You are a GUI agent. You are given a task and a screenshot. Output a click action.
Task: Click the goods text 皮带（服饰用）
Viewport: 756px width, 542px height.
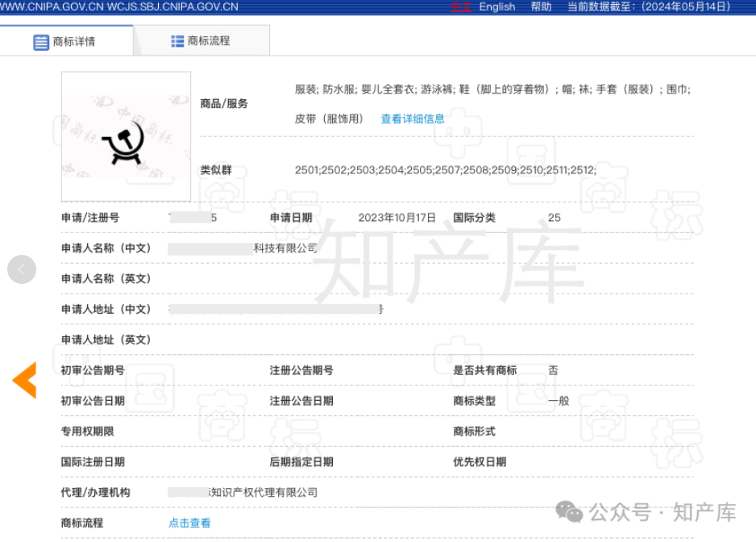[330, 119]
